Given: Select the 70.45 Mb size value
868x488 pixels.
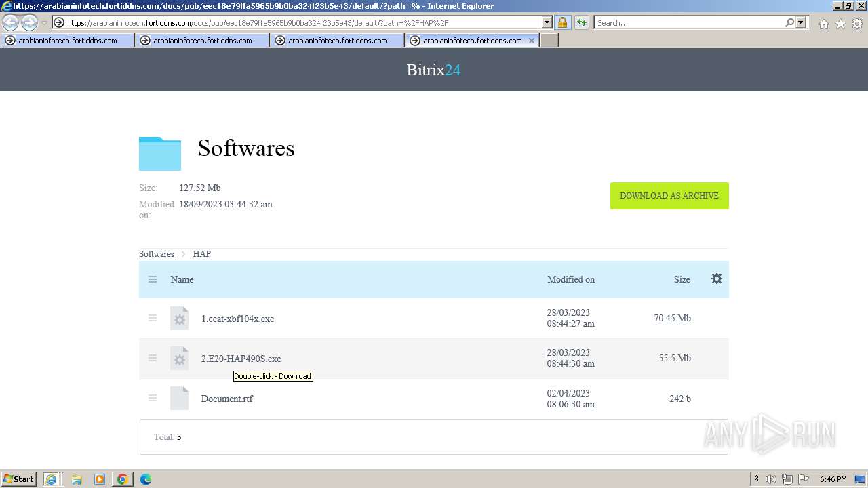Looking at the screenshot, I should click(x=673, y=318).
